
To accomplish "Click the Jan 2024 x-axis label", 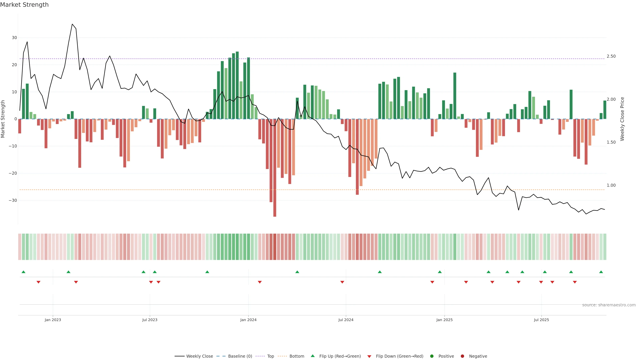I will coord(248,320).
